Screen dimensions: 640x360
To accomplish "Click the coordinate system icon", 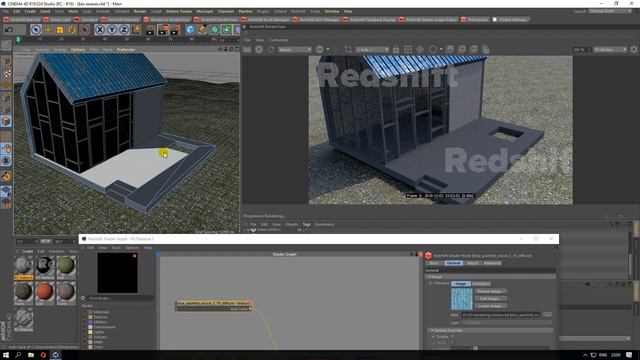I will pos(136,29).
